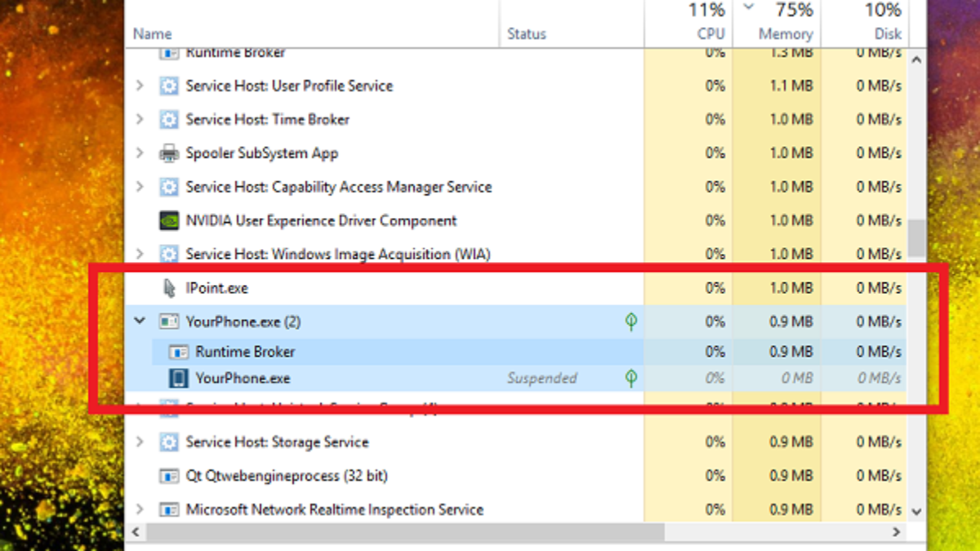Image resolution: width=980 pixels, height=551 pixels.
Task: Click the NVIDIA User Experience Driver icon
Action: pos(169,220)
